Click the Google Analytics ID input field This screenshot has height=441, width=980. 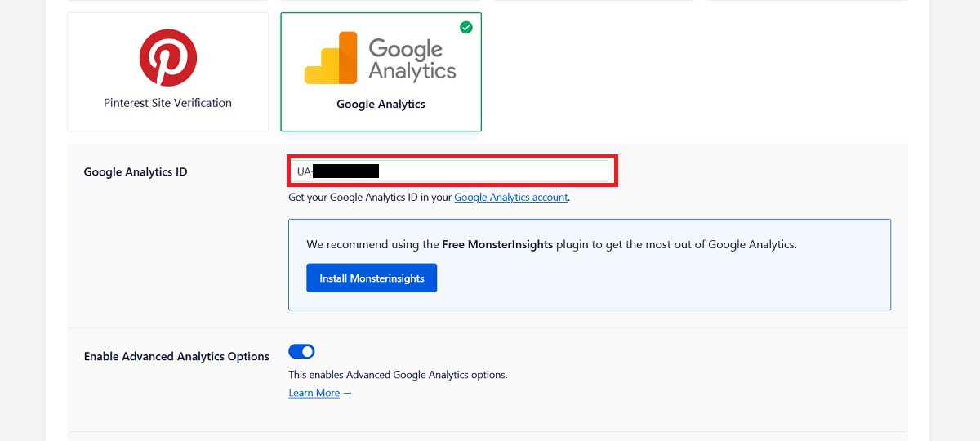tap(490, 171)
